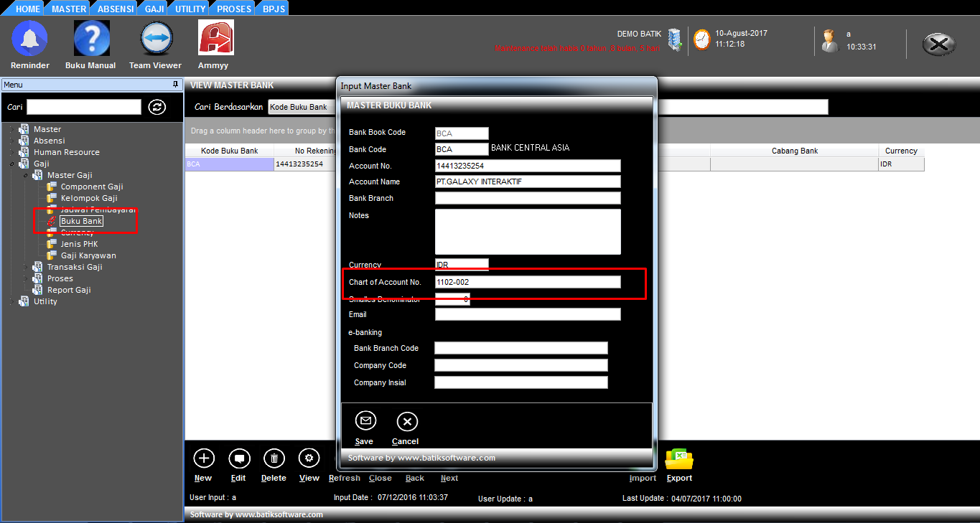Click the Delete trash icon
Viewport: 980px width, 523px height.
tap(274, 458)
